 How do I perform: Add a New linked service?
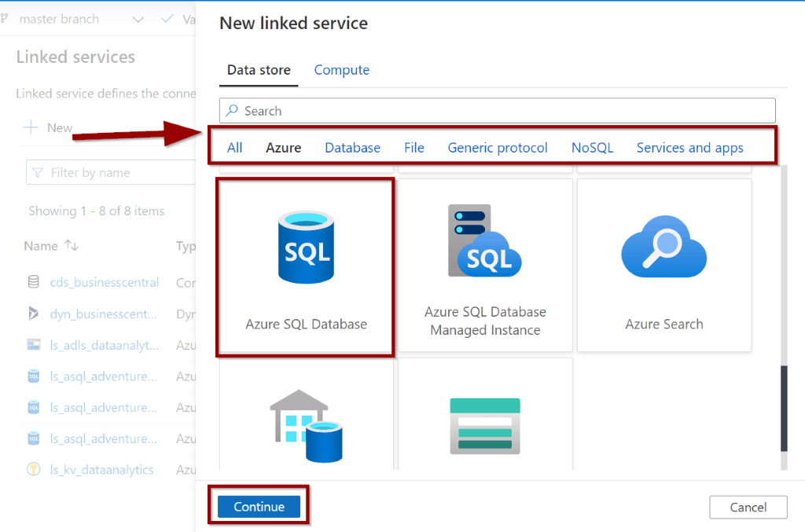pos(48,128)
